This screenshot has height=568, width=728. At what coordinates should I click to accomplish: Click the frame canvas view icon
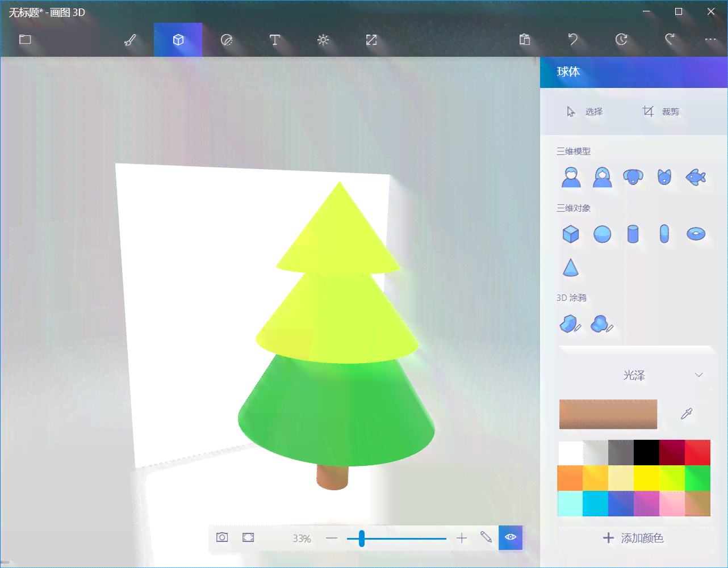pyautogui.click(x=248, y=537)
